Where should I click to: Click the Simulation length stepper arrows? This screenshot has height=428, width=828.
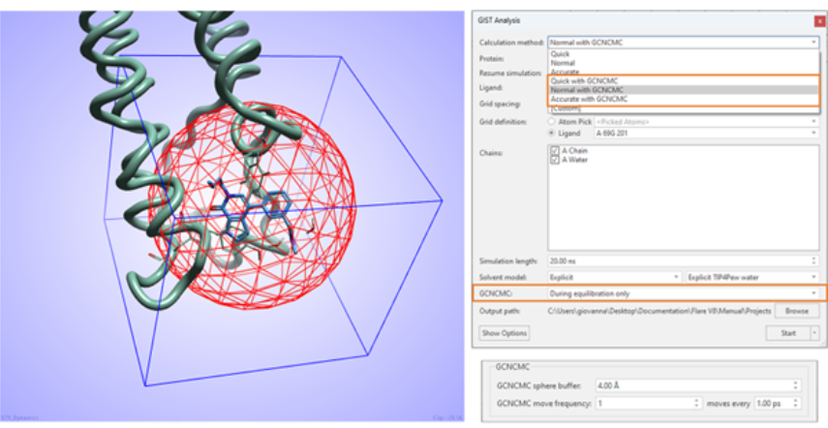click(x=815, y=261)
